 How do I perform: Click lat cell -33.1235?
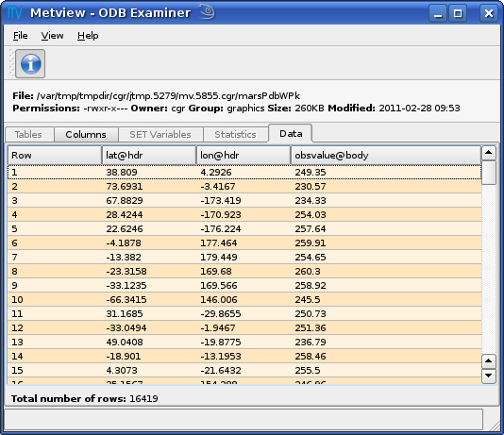point(149,285)
